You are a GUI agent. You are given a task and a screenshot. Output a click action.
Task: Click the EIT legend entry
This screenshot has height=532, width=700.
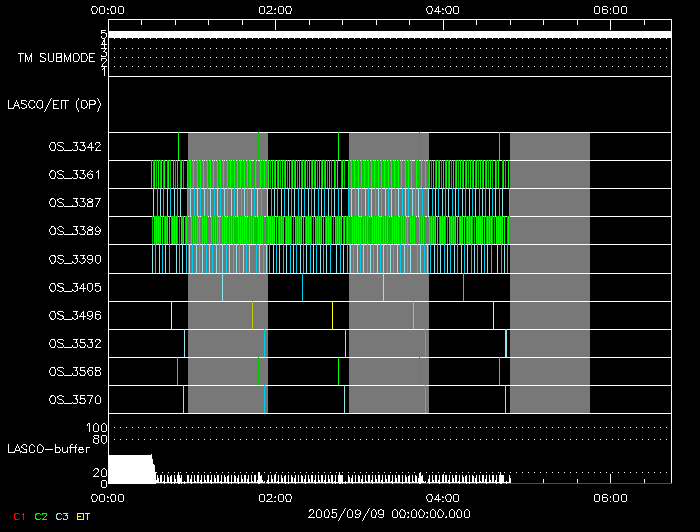84,517
